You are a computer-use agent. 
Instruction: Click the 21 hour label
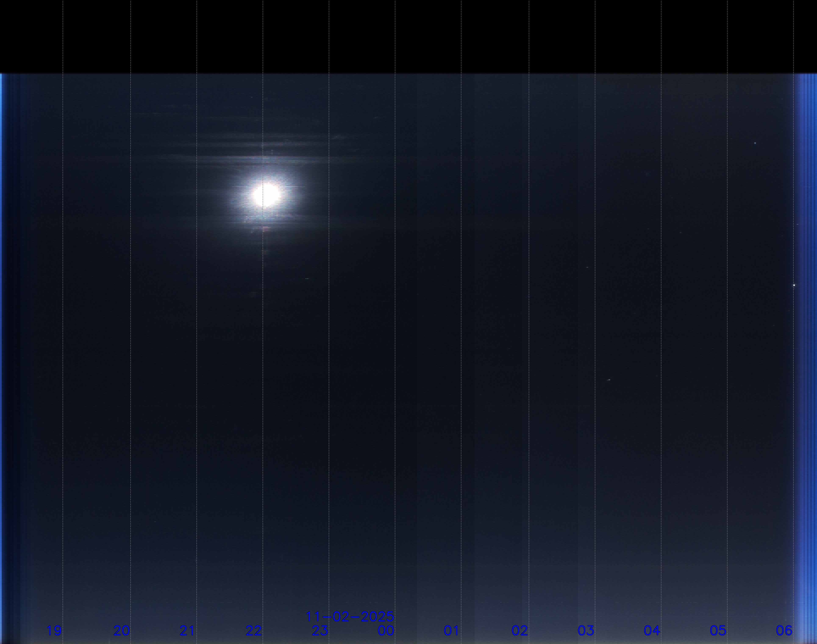[187, 630]
